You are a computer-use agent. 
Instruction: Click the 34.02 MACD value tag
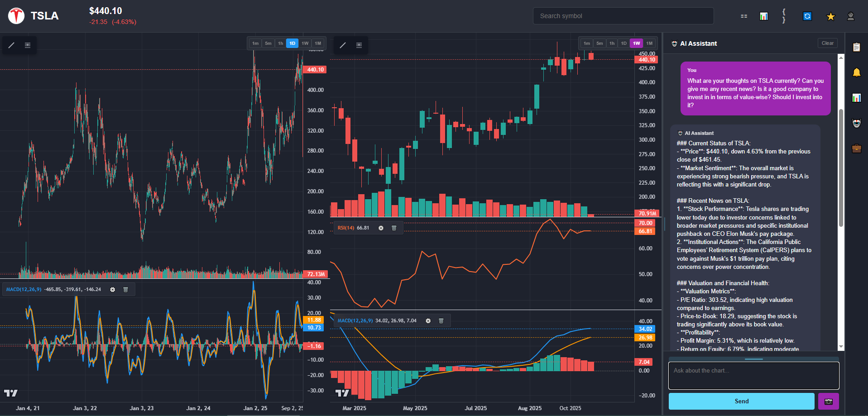pyautogui.click(x=646, y=329)
